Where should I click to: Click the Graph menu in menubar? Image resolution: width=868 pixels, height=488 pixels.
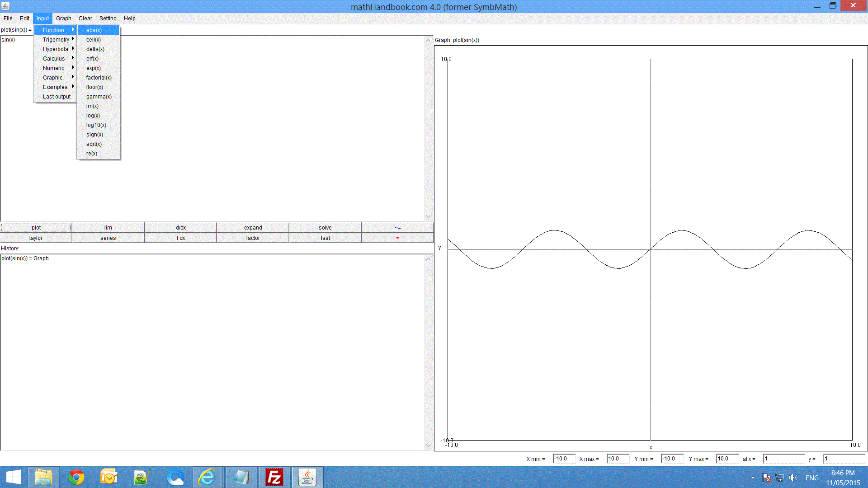(x=63, y=18)
